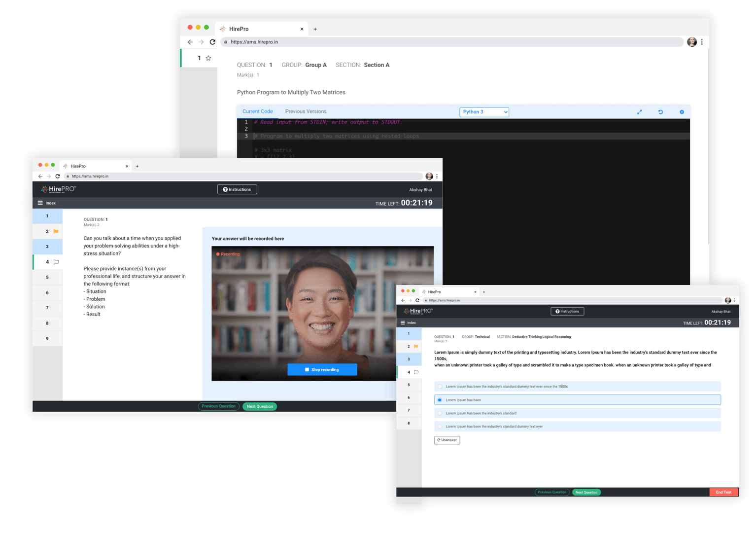This screenshot has width=756, height=533.
Task: Select question 6 in MCQ window index
Action: 409,397
